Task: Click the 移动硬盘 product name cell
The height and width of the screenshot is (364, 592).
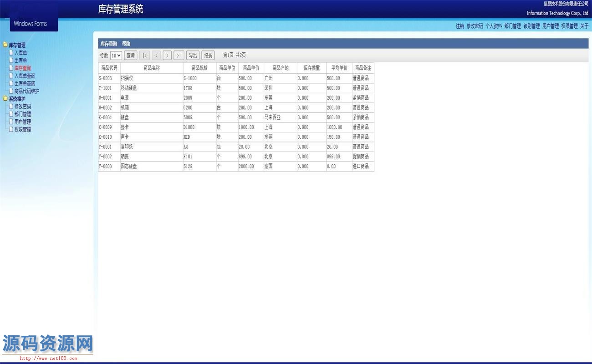Action: coord(152,88)
